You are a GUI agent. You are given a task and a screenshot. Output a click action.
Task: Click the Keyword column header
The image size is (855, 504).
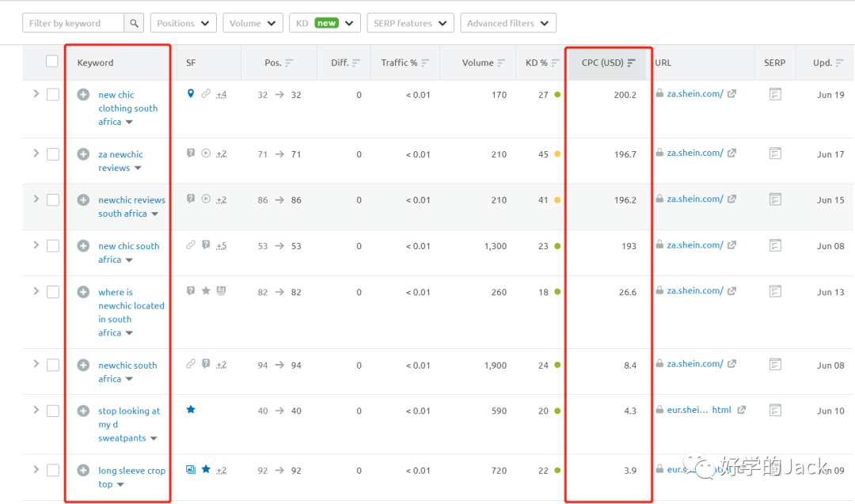coord(96,63)
